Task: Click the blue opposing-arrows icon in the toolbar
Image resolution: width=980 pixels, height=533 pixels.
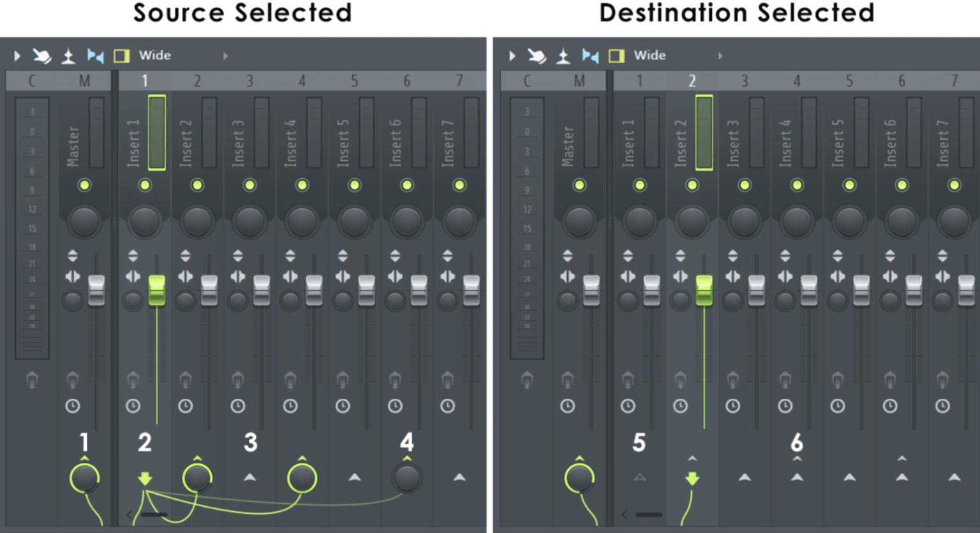Action: click(94, 56)
